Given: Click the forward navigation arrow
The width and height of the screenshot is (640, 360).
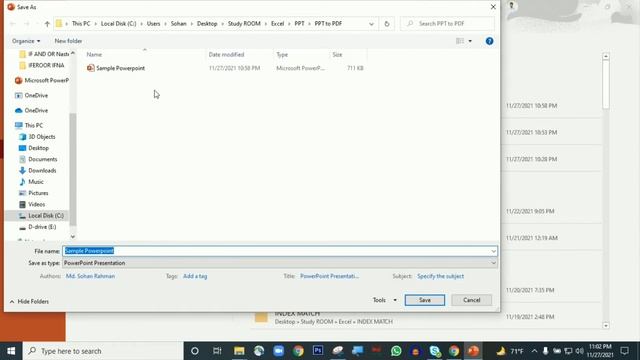Looking at the screenshot, I should (x=27, y=24).
